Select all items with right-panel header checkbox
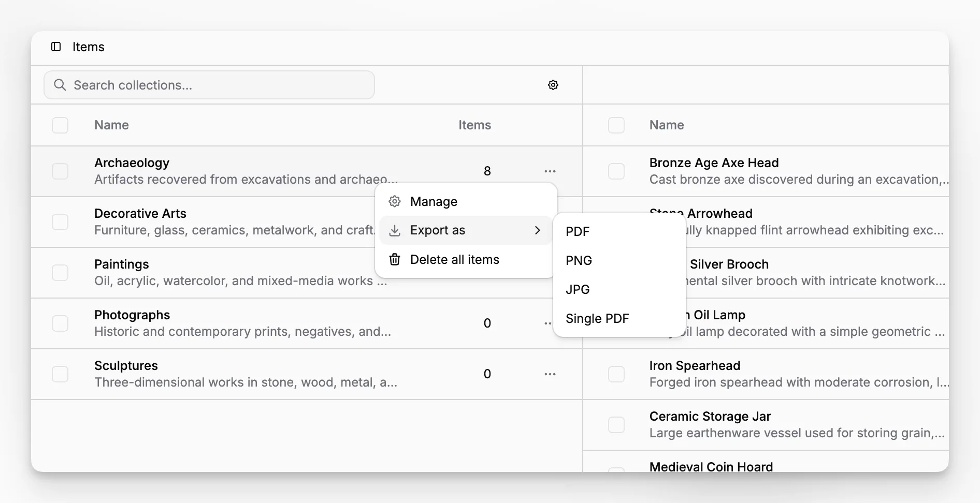The height and width of the screenshot is (503, 980). [616, 125]
